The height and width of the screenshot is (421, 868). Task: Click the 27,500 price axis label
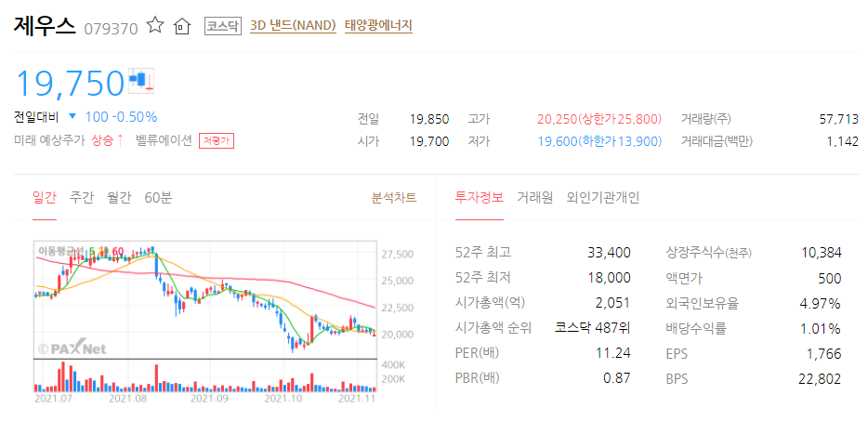click(398, 255)
